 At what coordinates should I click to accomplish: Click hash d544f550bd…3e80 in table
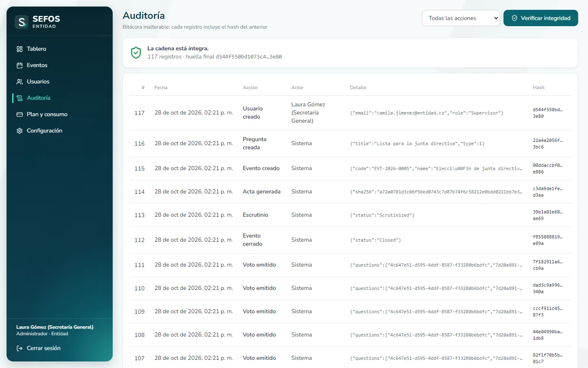click(548, 113)
